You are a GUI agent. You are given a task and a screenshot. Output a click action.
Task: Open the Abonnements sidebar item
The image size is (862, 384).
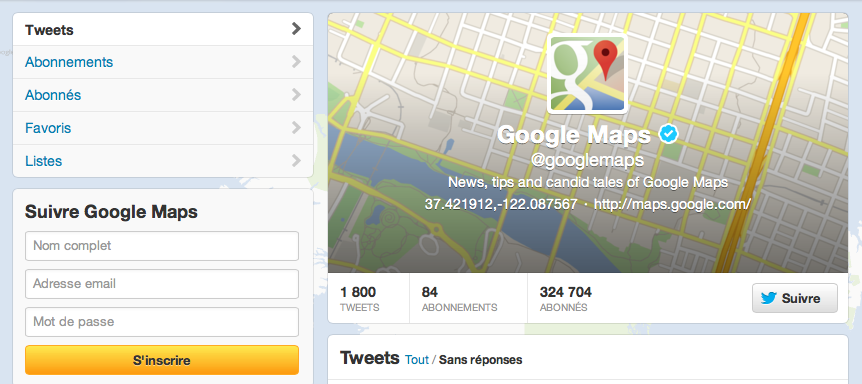pos(163,62)
